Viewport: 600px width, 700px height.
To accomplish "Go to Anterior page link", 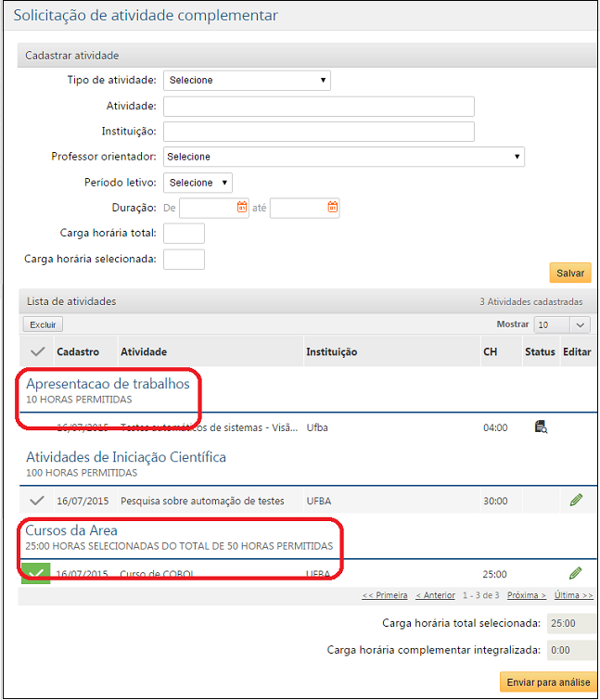I will pos(435,595).
